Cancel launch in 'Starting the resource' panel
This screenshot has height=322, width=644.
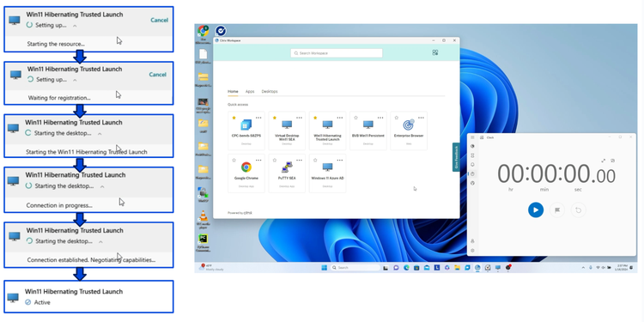coord(159,20)
